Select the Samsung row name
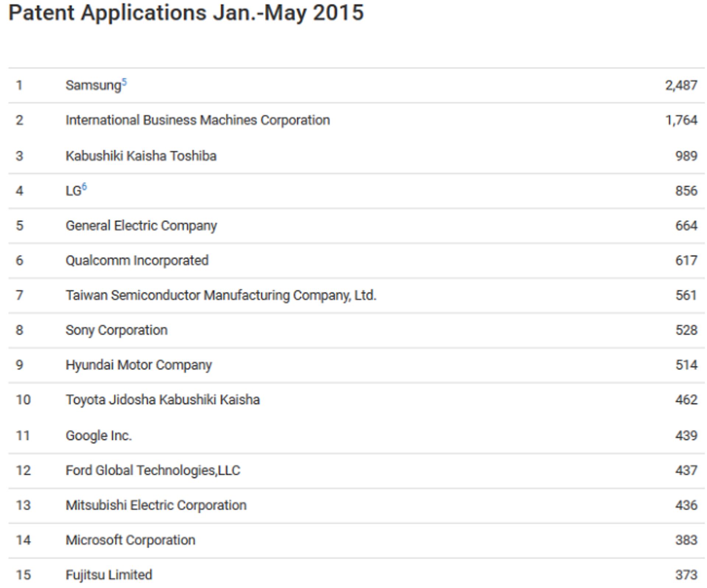707x588 pixels. click(x=93, y=85)
